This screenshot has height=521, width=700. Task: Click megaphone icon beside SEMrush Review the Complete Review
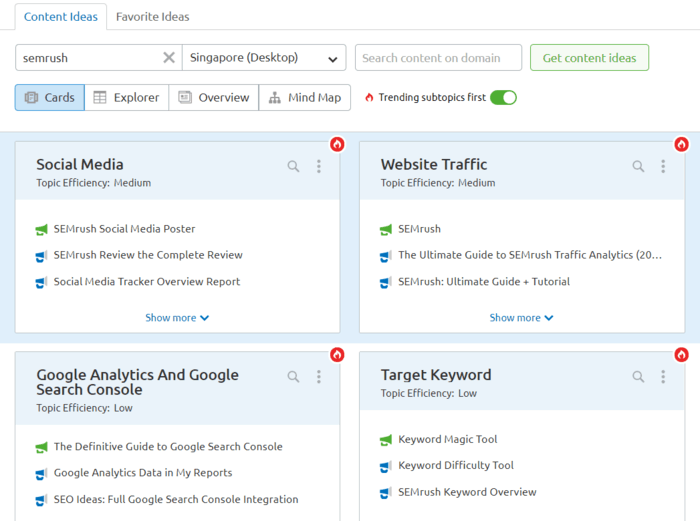pos(42,256)
